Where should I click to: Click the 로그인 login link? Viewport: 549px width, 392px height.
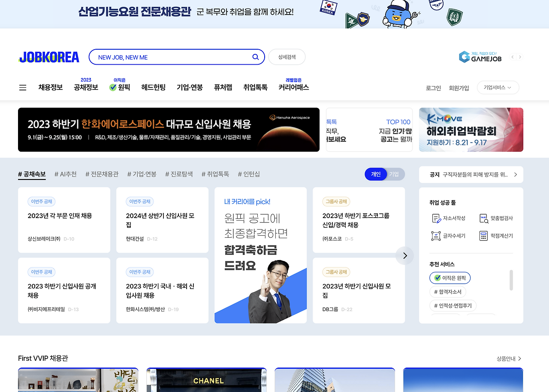[433, 87]
